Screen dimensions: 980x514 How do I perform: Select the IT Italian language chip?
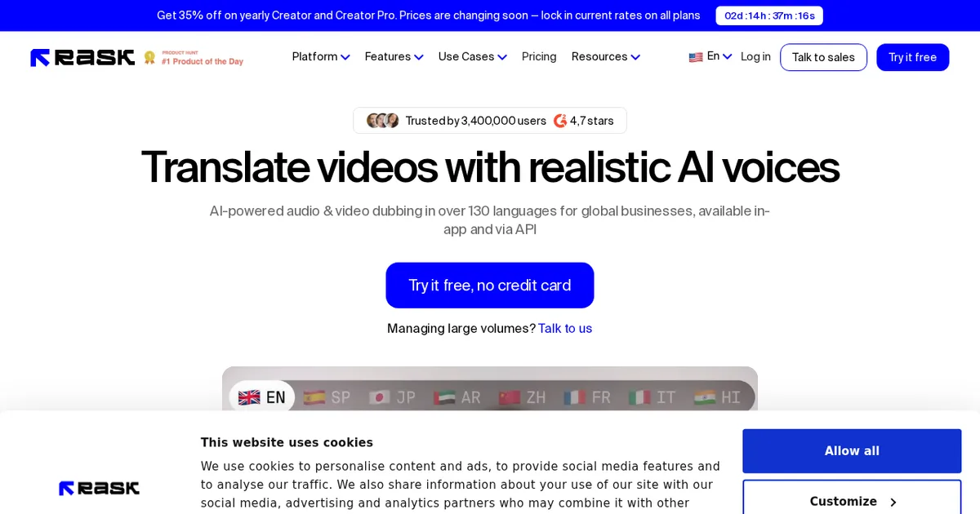pos(652,397)
